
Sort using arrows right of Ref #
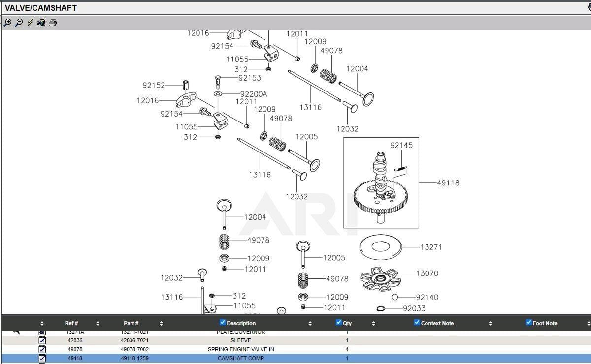pyautogui.click(x=98, y=323)
